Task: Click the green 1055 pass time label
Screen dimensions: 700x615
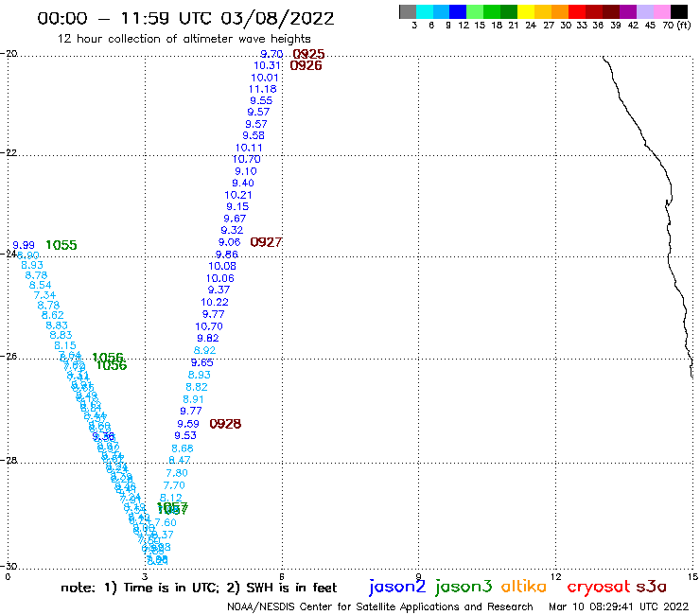Action: (x=61, y=245)
